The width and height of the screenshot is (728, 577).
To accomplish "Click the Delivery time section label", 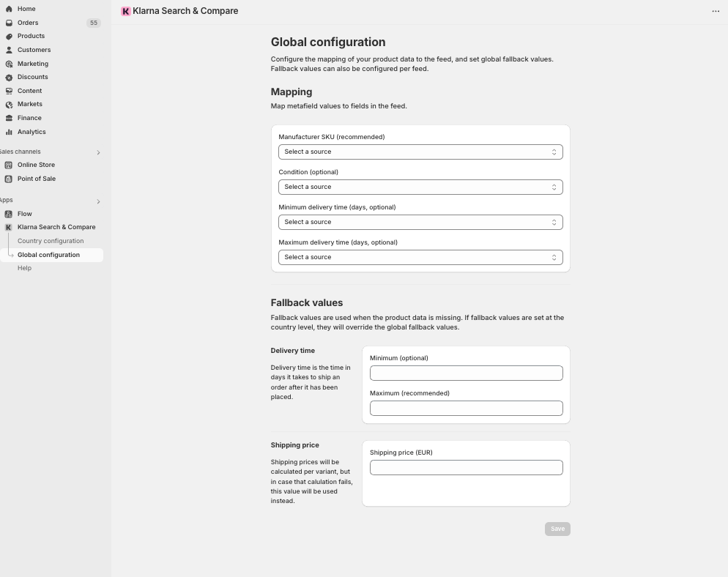I will pyautogui.click(x=293, y=351).
